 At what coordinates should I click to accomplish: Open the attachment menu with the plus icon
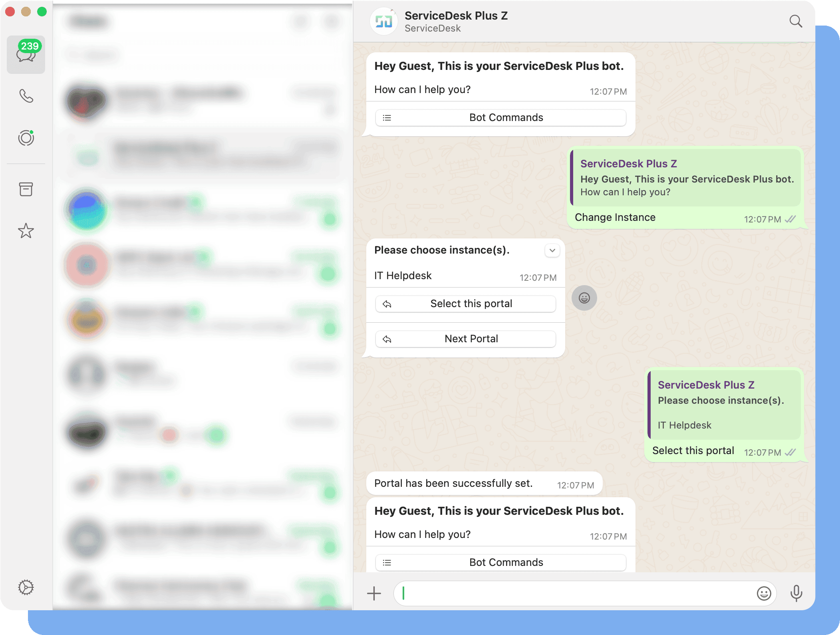374,593
